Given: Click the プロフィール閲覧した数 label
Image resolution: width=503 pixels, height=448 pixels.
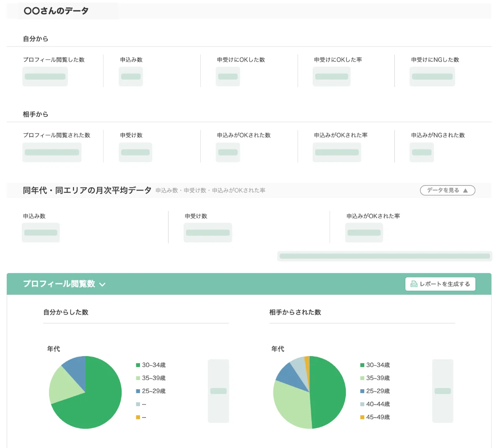Looking at the screenshot, I should [54, 60].
